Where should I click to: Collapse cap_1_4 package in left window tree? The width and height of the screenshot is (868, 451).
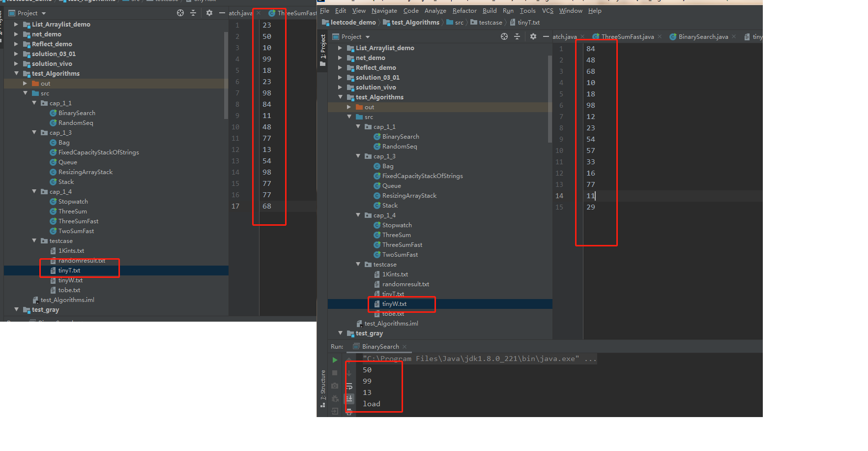click(x=34, y=191)
